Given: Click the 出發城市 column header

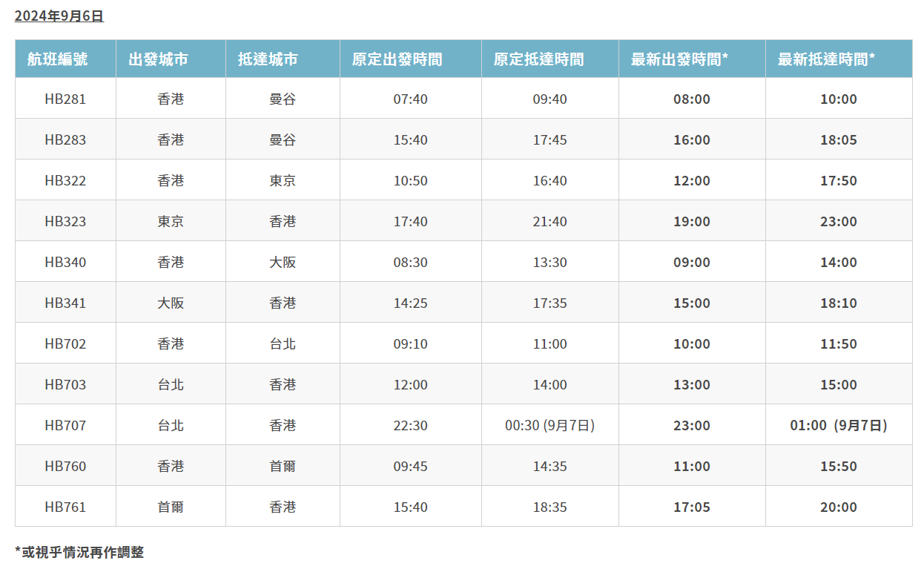Looking at the screenshot, I should (170, 59).
